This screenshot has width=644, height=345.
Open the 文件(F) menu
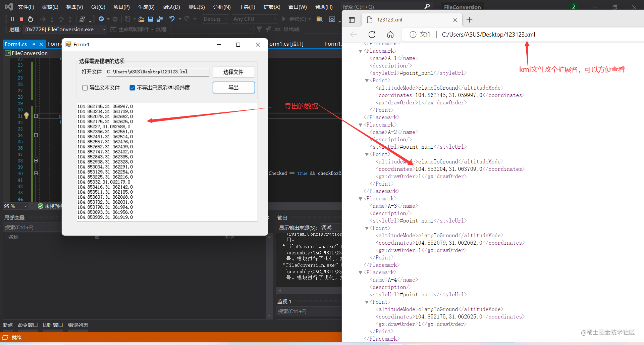click(x=26, y=7)
